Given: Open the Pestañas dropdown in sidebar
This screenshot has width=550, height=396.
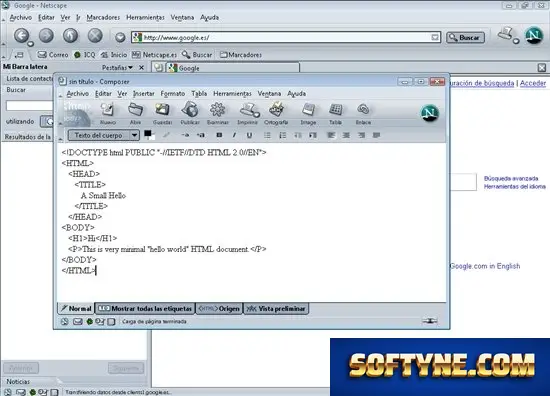Looking at the screenshot, I should [x=118, y=67].
